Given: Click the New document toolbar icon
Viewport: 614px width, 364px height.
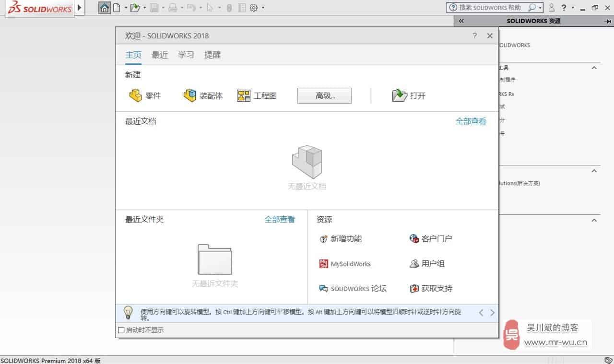Looking at the screenshot, I should (117, 8).
